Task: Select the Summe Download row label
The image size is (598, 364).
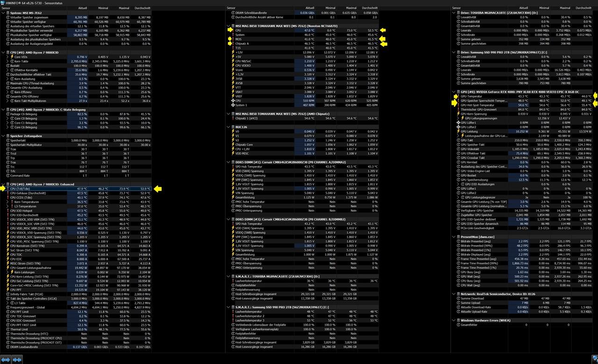Action: click(472, 299)
